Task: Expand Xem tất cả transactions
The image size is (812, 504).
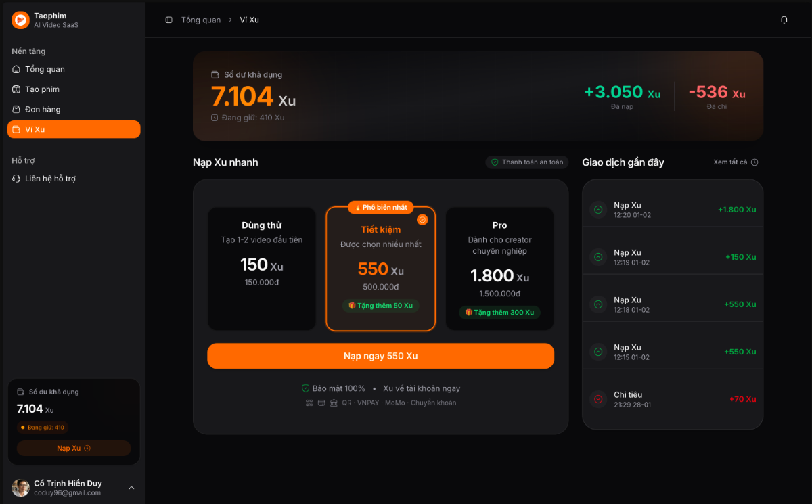Action: (x=735, y=162)
